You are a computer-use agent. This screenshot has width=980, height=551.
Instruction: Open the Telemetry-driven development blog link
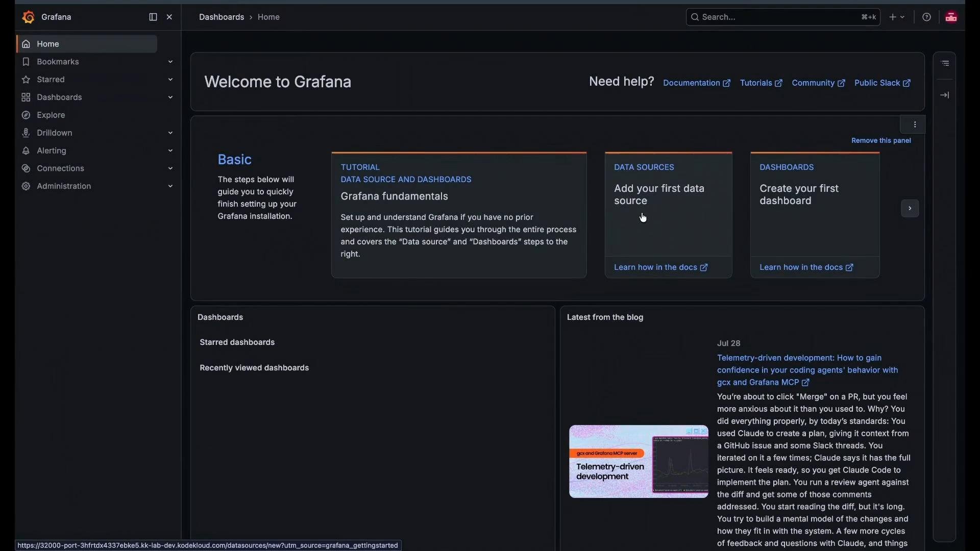coord(807,371)
